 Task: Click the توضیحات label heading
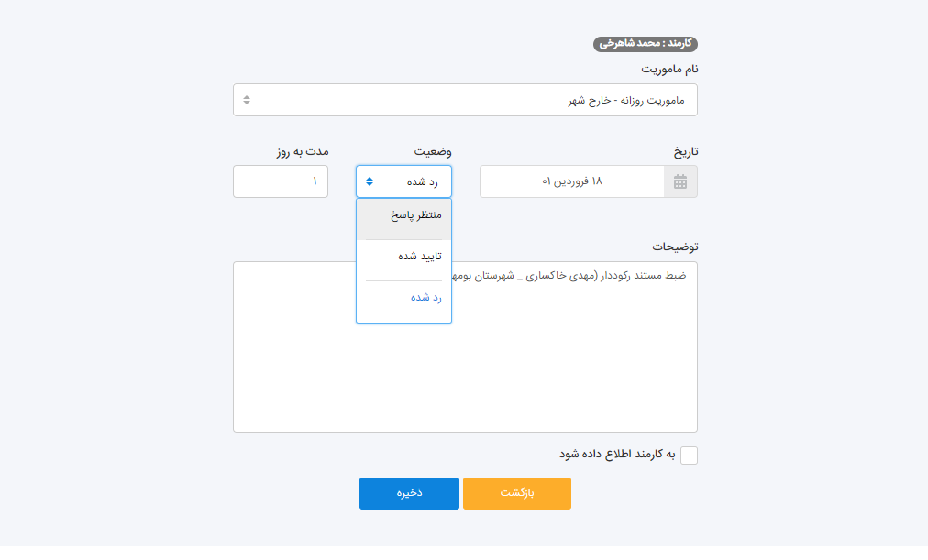point(675,247)
